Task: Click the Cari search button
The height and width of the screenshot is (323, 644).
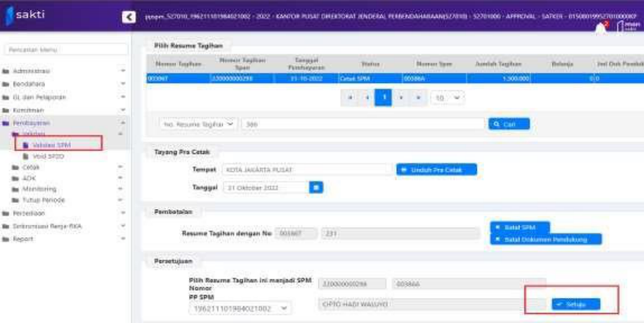Action: click(x=509, y=124)
